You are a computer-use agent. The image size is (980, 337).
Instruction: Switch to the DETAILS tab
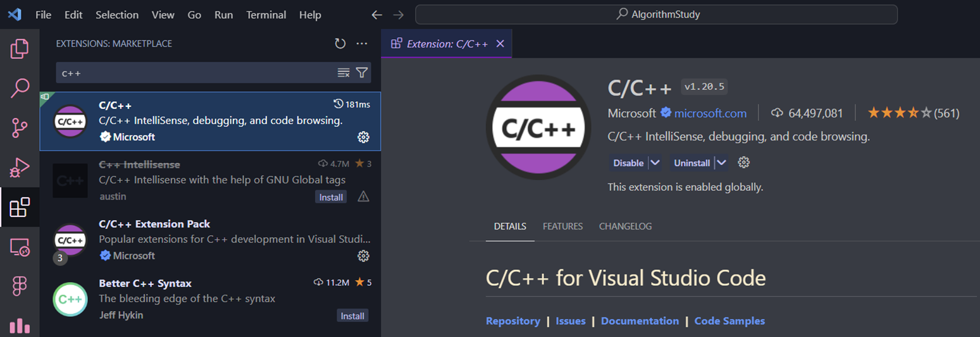pos(510,226)
